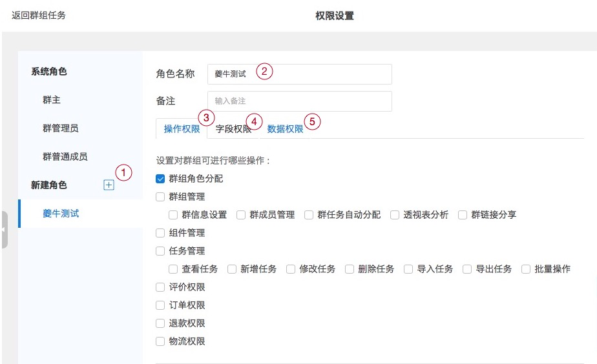Viewport: 597px width, 364px height.
Task: Switch to the 字段权限 tab
Action: [x=233, y=129]
